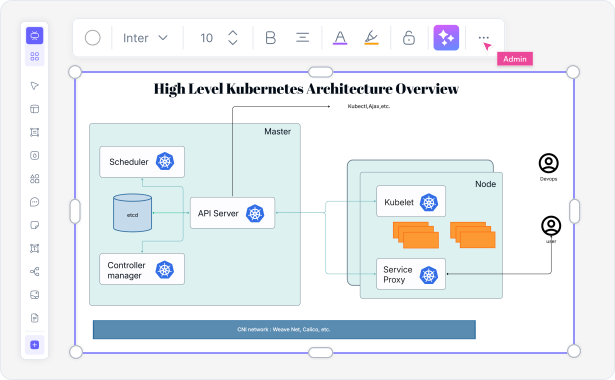
Task: Open the highlight color picker
Action: pos(371,38)
